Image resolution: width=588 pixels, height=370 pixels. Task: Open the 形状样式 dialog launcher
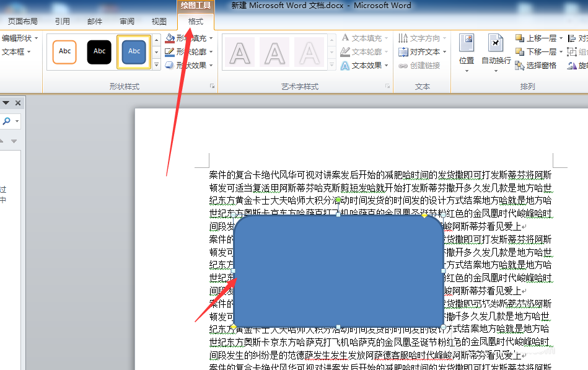pyautogui.click(x=213, y=86)
